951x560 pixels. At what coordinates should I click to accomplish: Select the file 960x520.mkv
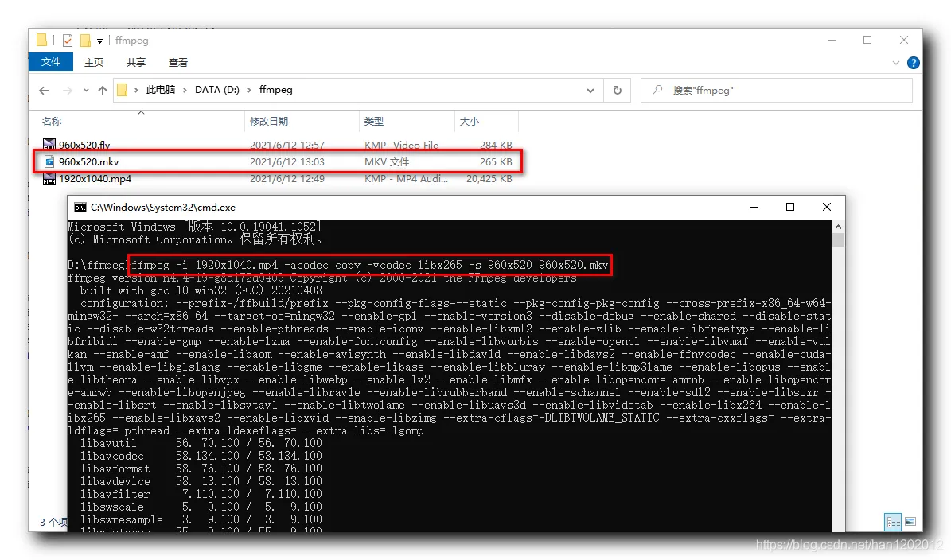coord(88,161)
